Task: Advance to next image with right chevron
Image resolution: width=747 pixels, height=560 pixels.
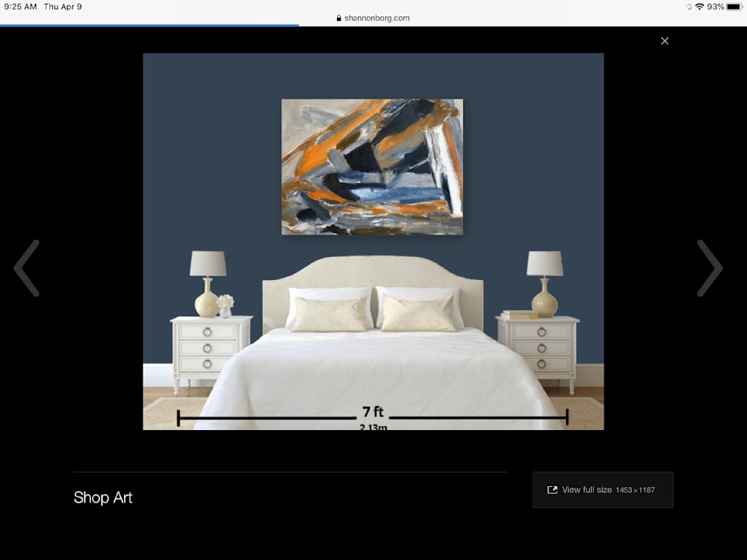Action: tap(709, 268)
